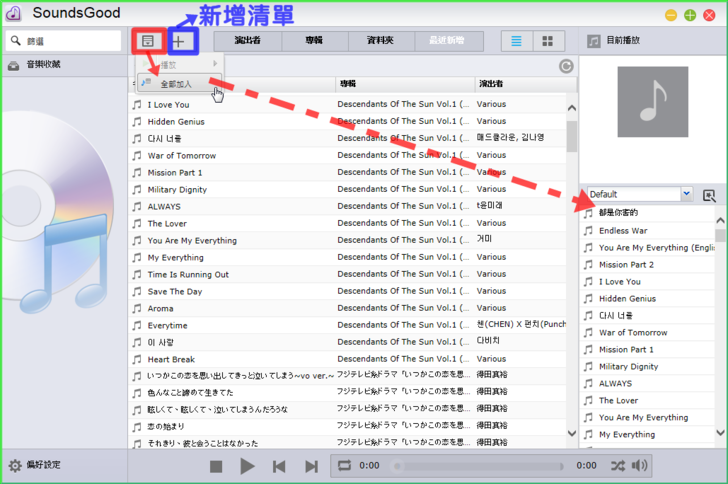Open the 演出者 tab
This screenshot has height=484, width=728.
tap(246, 41)
